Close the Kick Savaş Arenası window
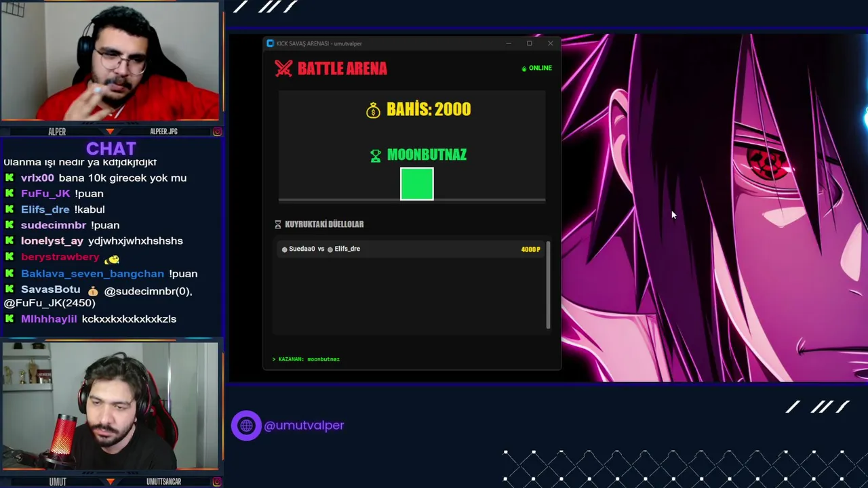 (551, 43)
